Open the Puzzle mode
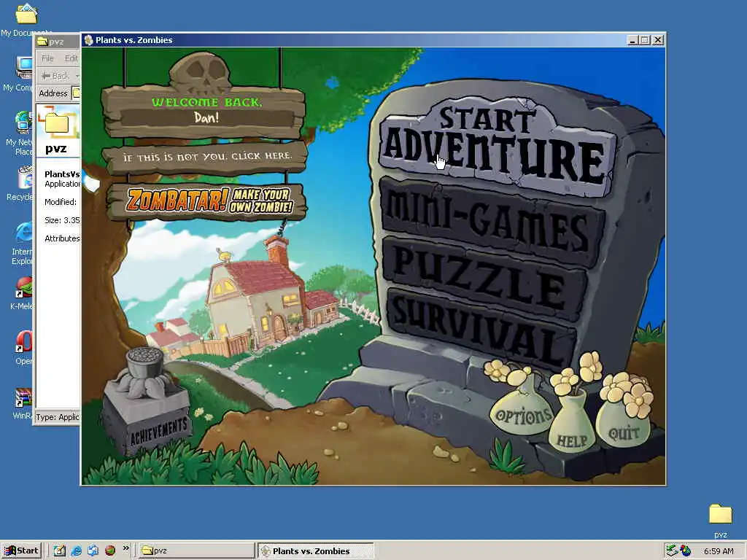The image size is (747, 560). (484, 278)
